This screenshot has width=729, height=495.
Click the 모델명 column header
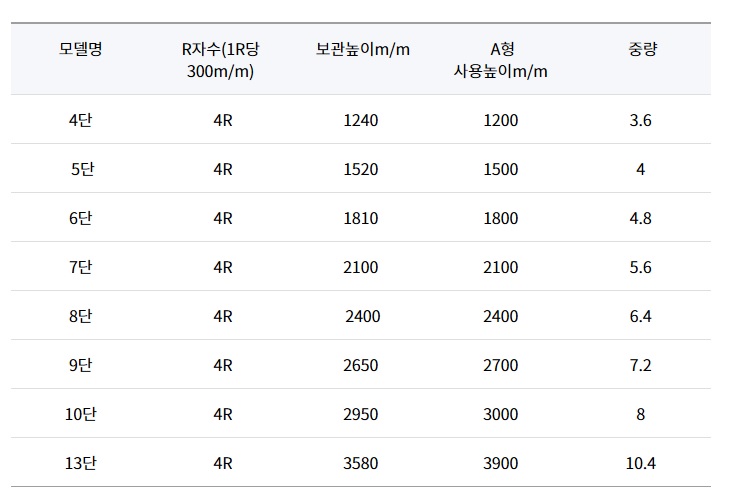coord(80,49)
